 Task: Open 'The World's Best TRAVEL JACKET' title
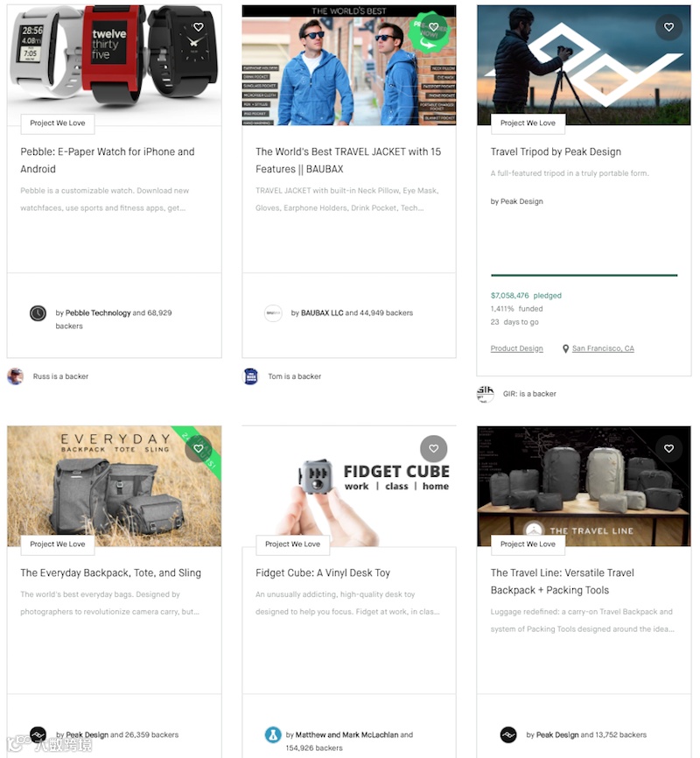click(x=348, y=160)
